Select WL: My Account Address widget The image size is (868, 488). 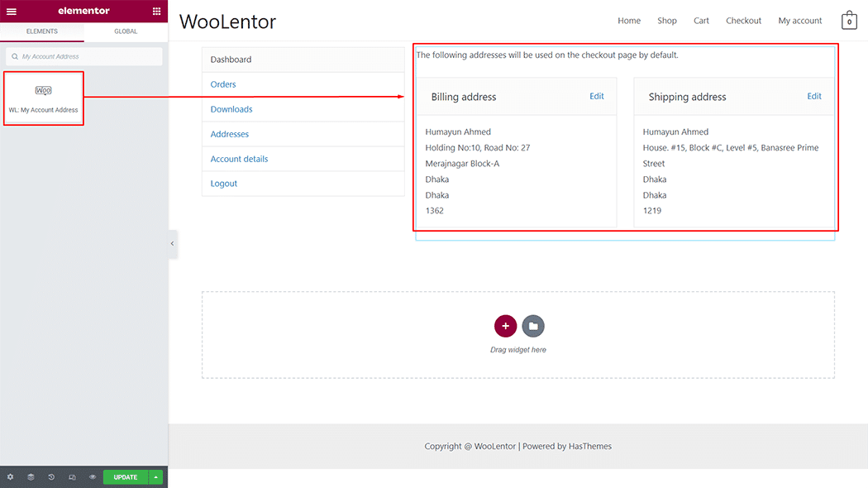point(44,98)
